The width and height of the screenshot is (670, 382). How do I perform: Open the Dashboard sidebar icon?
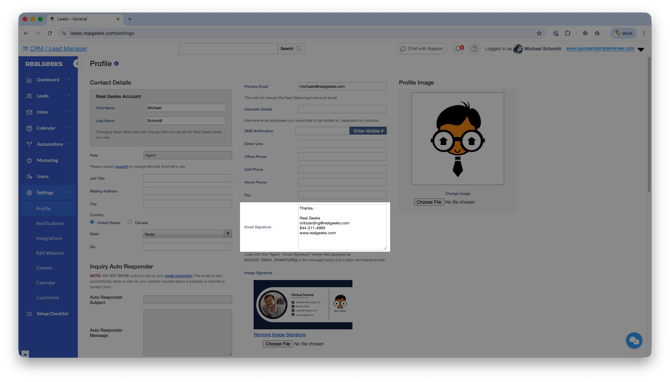pos(29,80)
